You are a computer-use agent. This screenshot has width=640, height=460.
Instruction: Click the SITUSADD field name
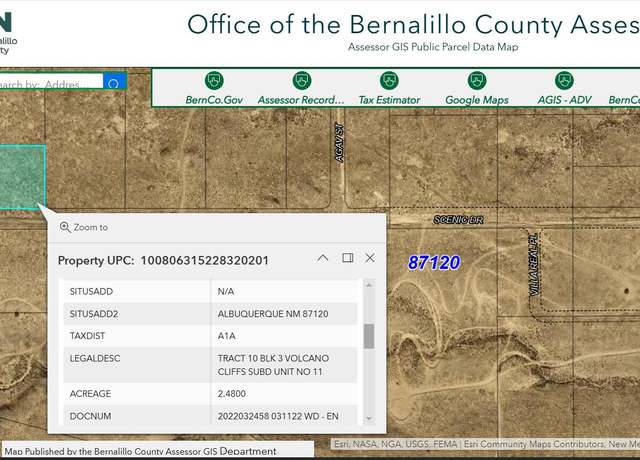[x=91, y=291]
